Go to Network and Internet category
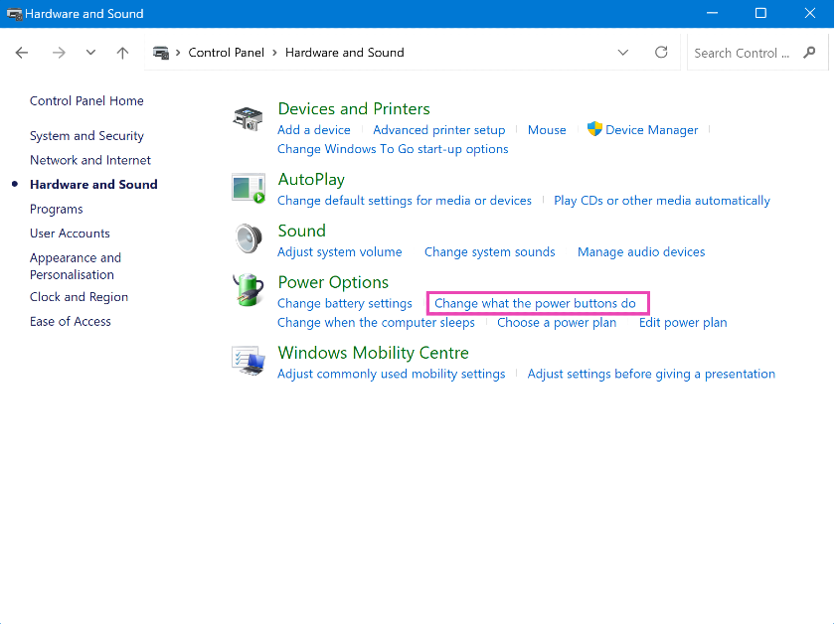Image resolution: width=840 pixels, height=624 pixels. tap(90, 160)
